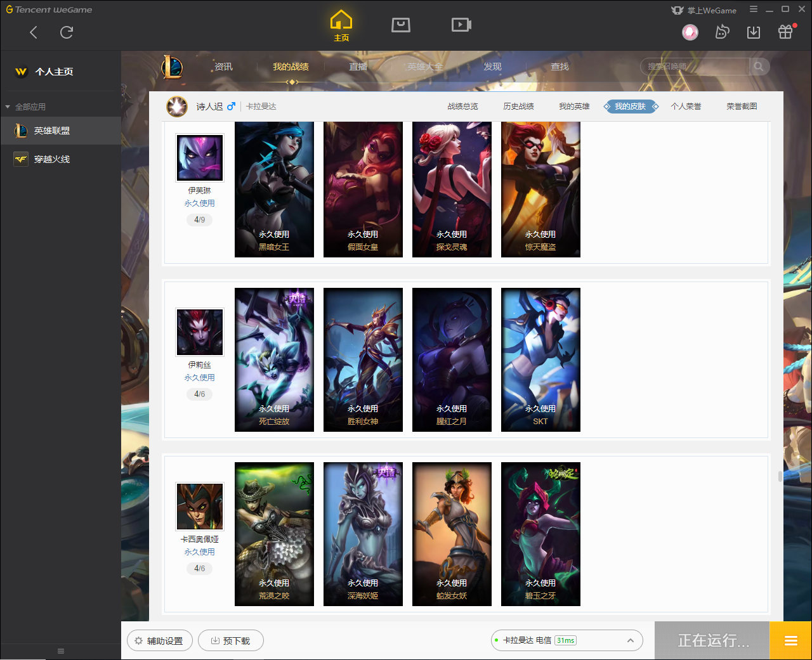
Task: Click 辅助设置 button
Action: 159,640
